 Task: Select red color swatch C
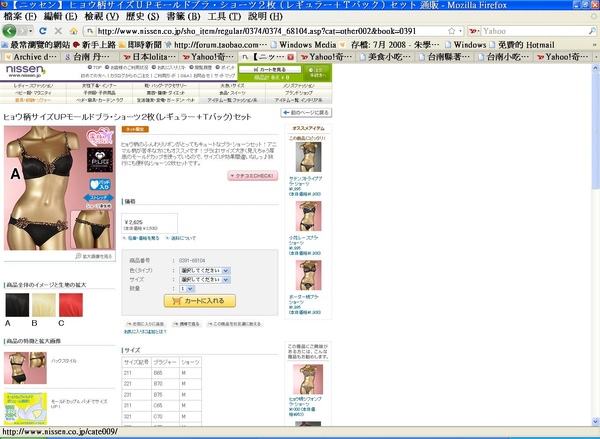click(x=71, y=305)
